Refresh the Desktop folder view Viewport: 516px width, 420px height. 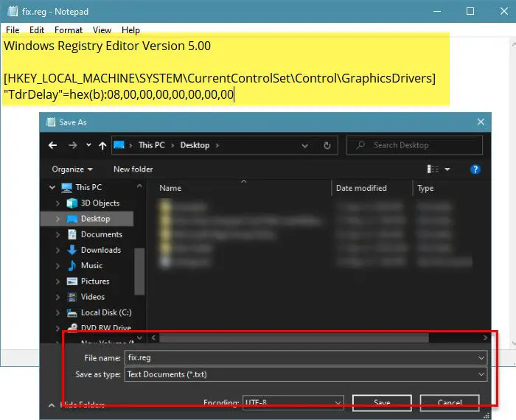click(x=327, y=145)
